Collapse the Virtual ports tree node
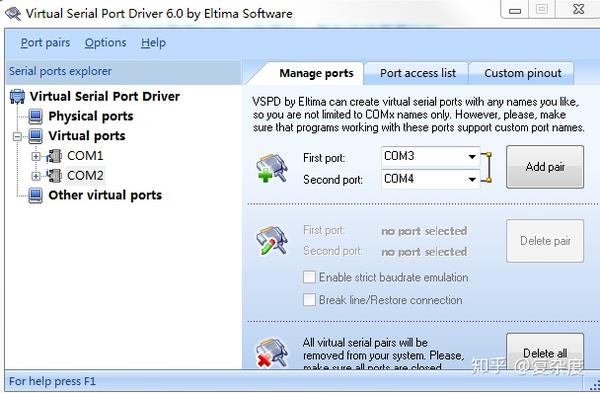This screenshot has width=600, height=393. pos(17,137)
